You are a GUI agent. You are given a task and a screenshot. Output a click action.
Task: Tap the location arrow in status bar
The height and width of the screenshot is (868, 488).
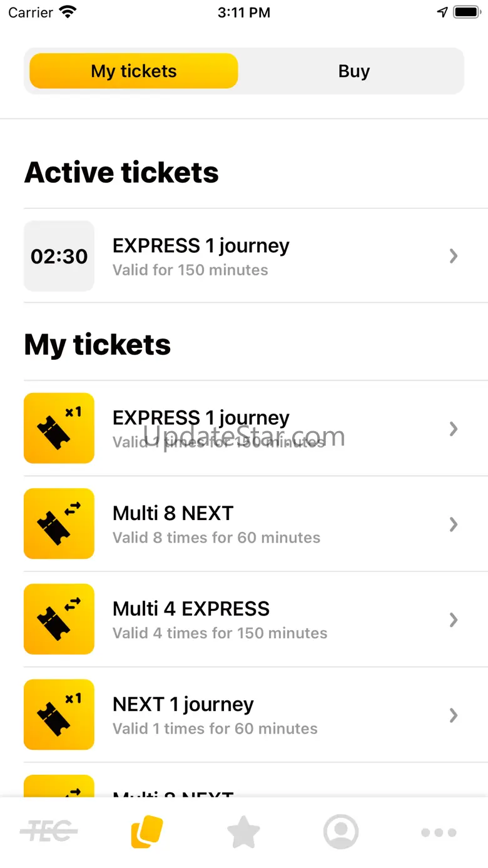(442, 12)
